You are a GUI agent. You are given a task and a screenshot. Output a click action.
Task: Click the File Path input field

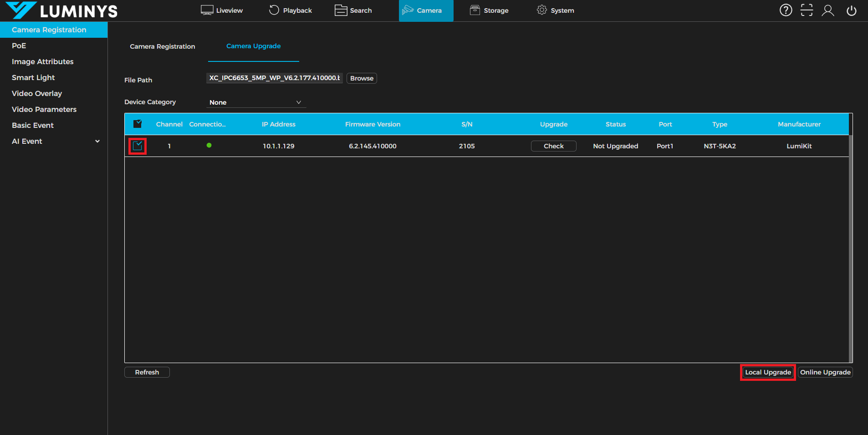(x=274, y=78)
